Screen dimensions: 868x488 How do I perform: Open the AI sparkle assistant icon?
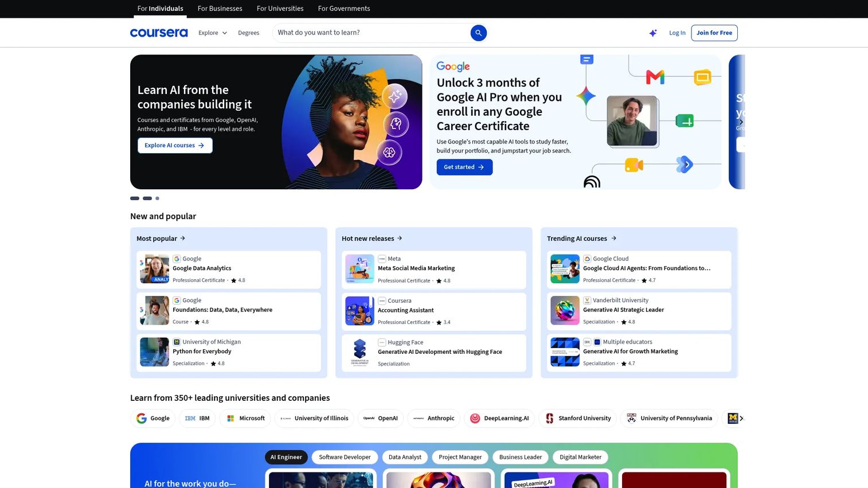(652, 33)
